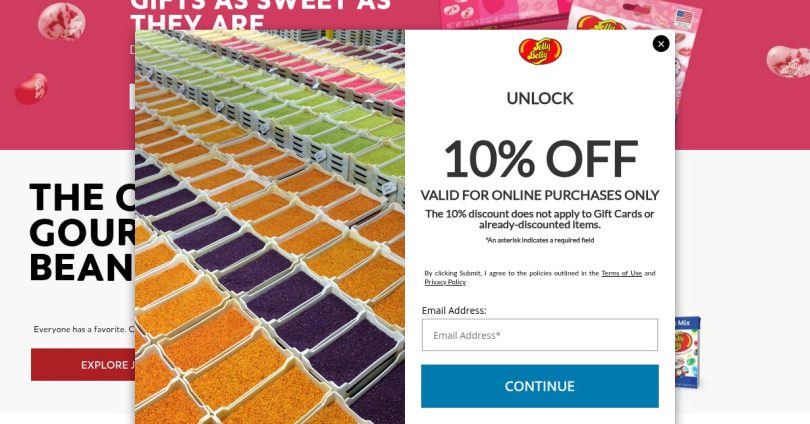810x424 pixels.
Task: Click the 10% OFF headline text
Action: point(540,159)
